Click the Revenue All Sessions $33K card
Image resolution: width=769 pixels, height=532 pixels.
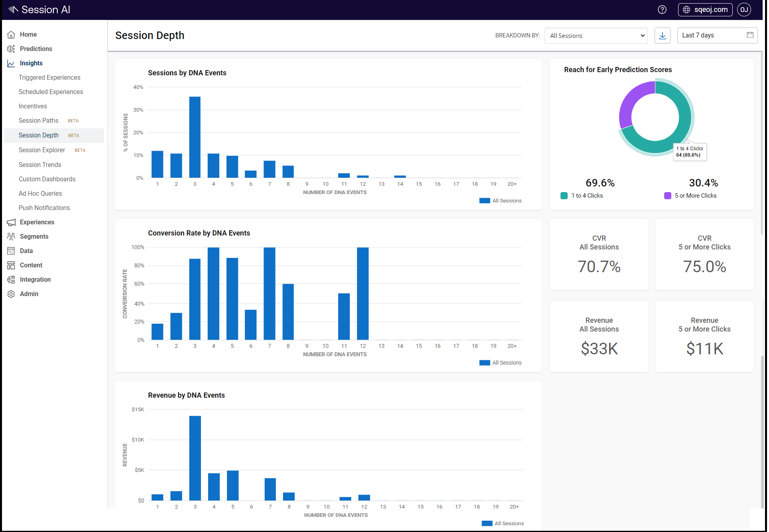[599, 337]
